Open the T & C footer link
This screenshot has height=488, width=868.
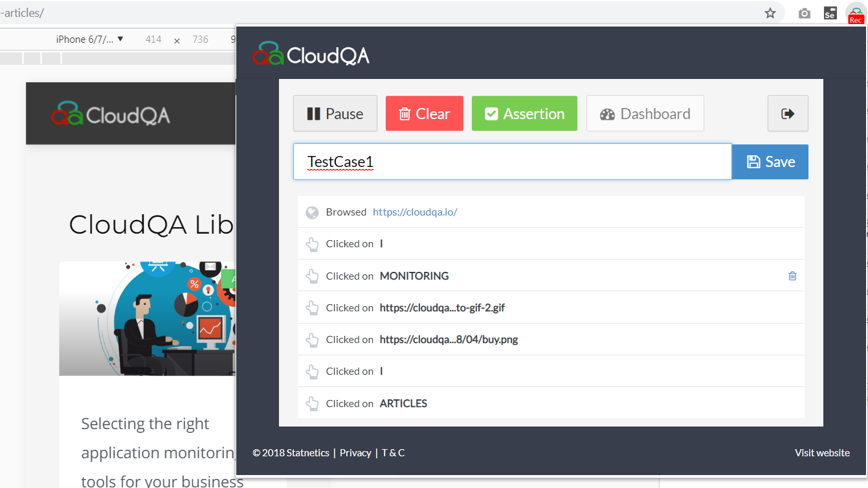point(393,453)
